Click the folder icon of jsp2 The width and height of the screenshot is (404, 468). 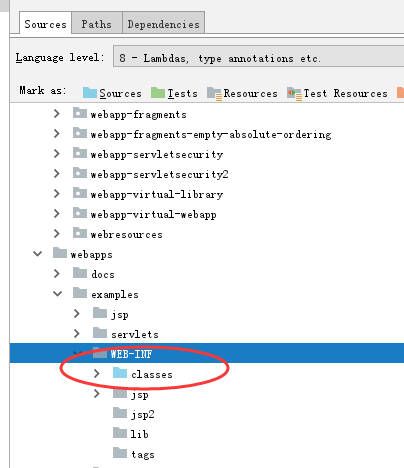pos(120,413)
